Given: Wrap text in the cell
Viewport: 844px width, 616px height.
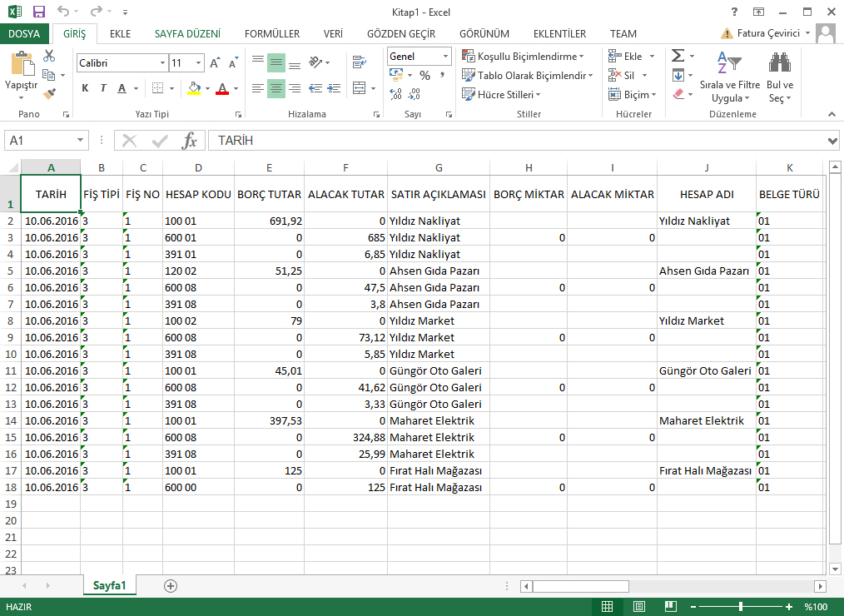Looking at the screenshot, I should click(359, 62).
